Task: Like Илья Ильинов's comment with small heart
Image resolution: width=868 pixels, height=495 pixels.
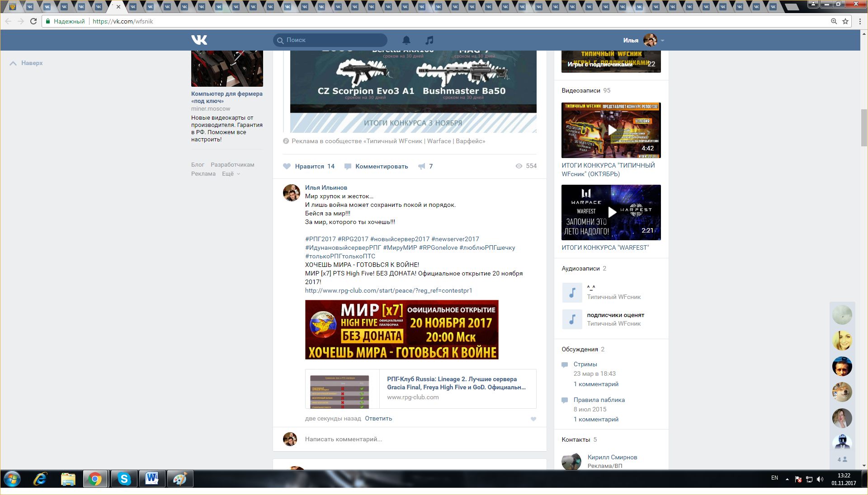Action: [x=533, y=419]
